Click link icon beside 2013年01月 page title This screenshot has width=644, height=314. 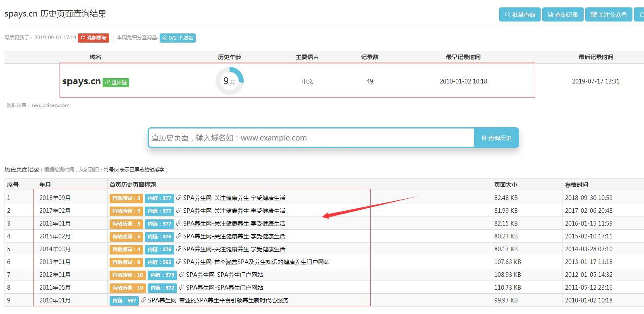(179, 262)
